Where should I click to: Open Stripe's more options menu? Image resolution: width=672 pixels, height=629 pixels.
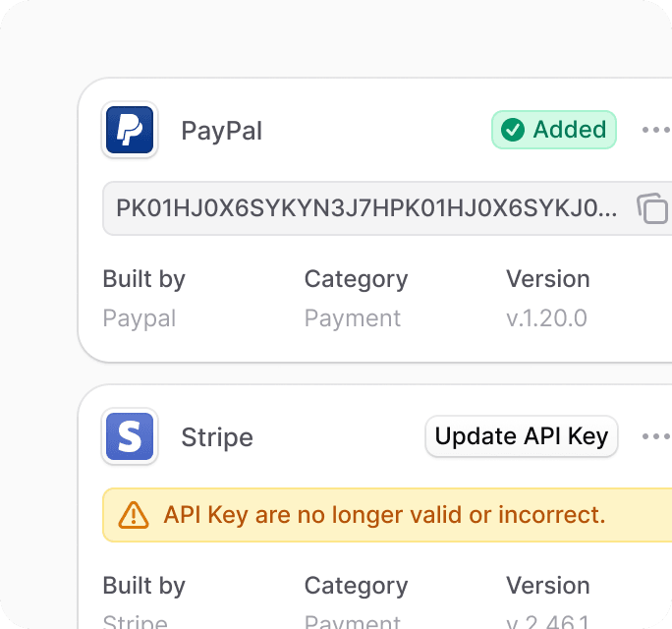(x=656, y=436)
